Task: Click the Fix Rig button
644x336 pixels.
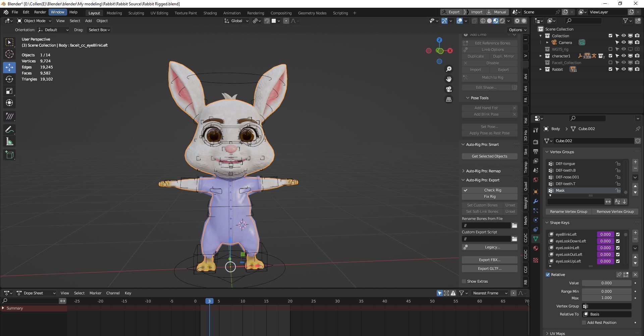Action: coord(489,197)
